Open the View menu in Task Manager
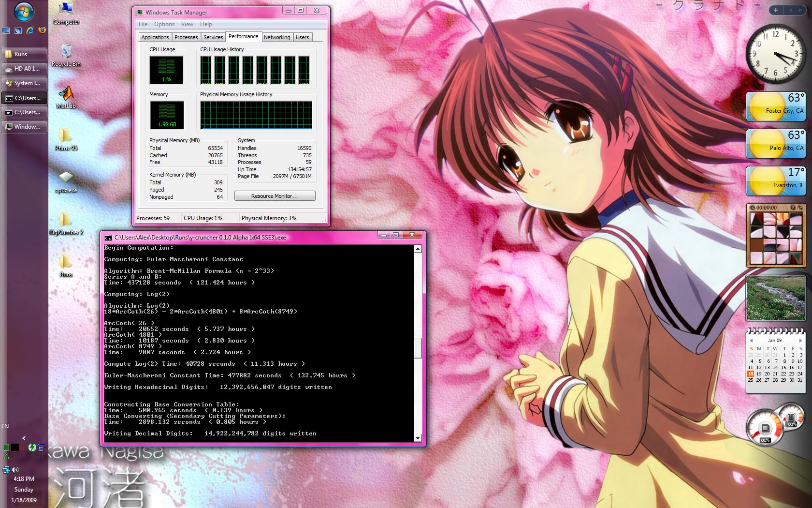Viewport: 812px width, 508px height. pos(187,24)
